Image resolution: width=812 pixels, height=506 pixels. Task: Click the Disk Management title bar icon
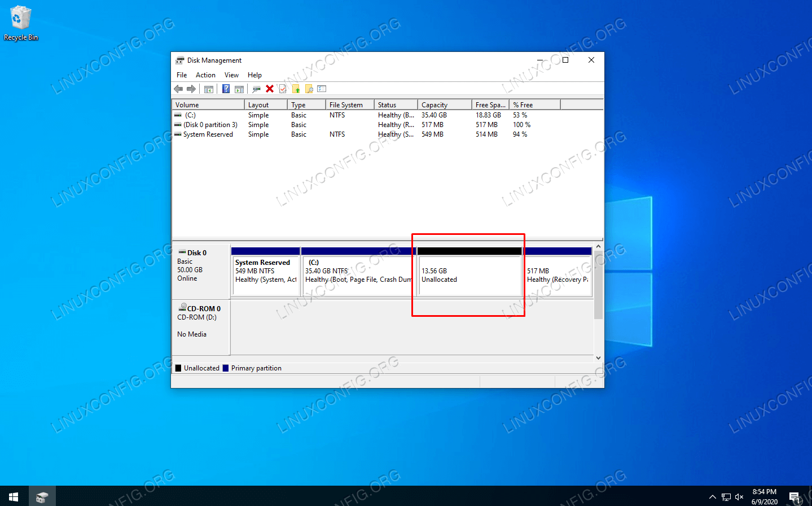(179, 60)
